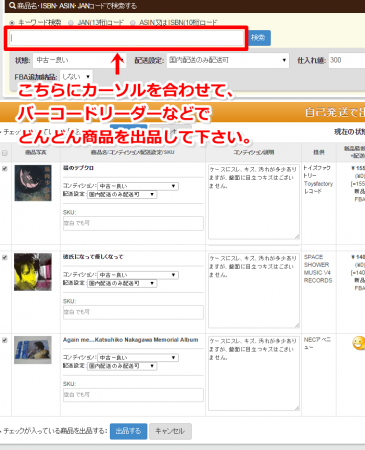Open the 状態 dropdown showing 中古－良い at top
Screen dimensions: 365x450
[79, 60]
